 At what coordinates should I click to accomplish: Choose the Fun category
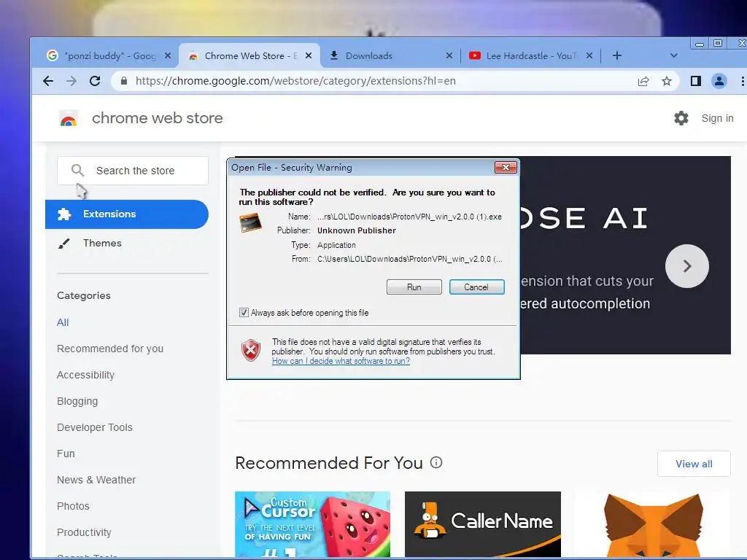click(66, 454)
